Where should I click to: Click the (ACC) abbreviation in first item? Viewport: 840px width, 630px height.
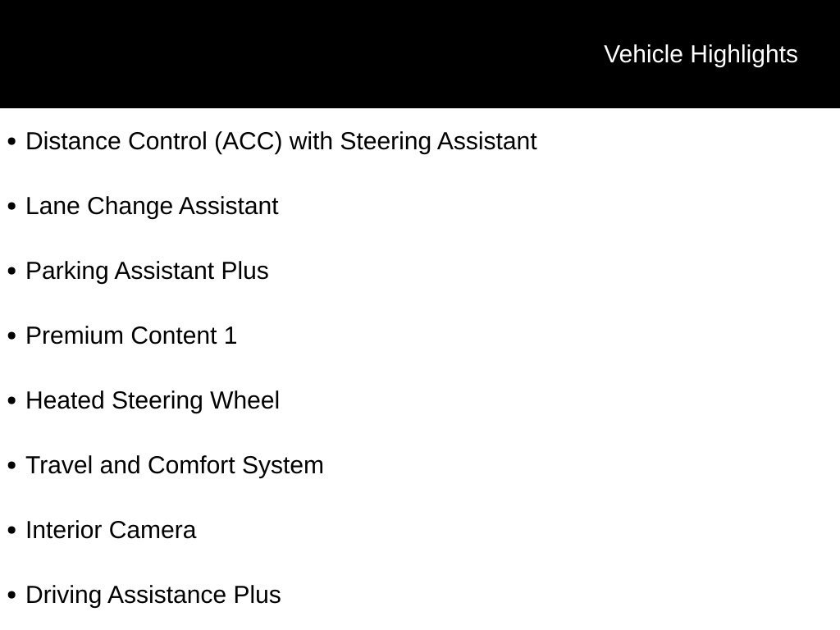tap(248, 142)
